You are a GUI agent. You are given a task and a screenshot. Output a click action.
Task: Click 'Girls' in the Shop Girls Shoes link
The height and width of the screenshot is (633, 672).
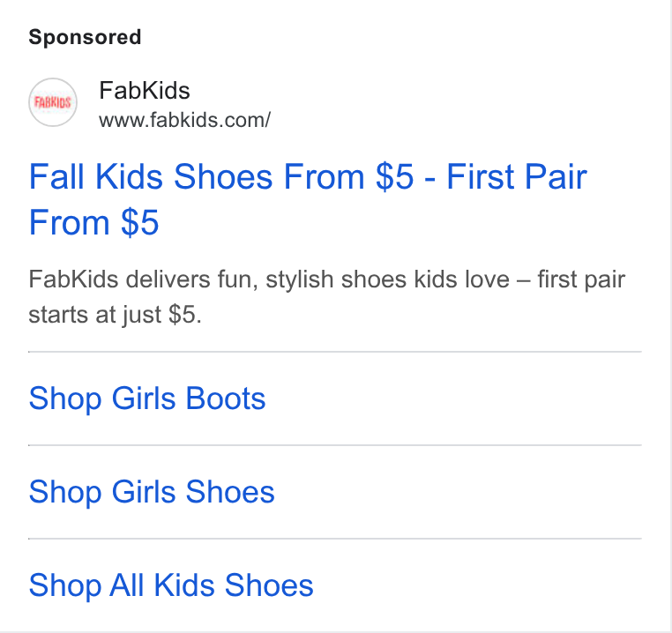pyautogui.click(x=144, y=492)
